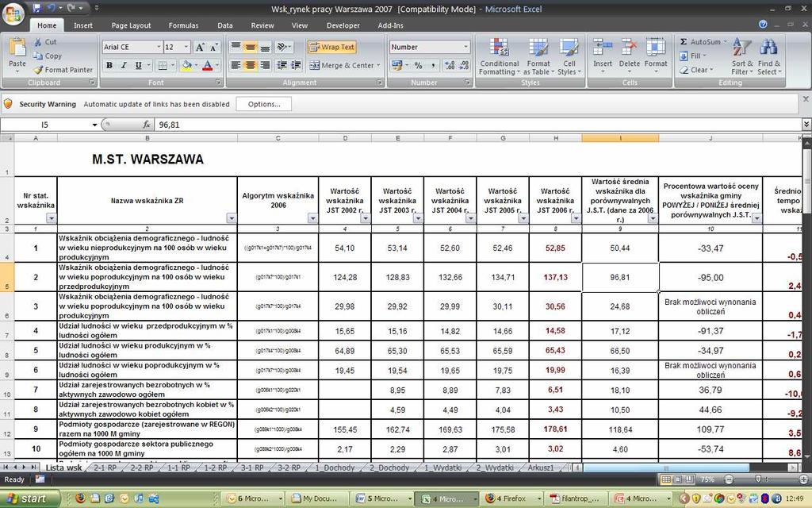Open Fill Color swatch button
This screenshot has width=812, height=508.
pyautogui.click(x=186, y=65)
